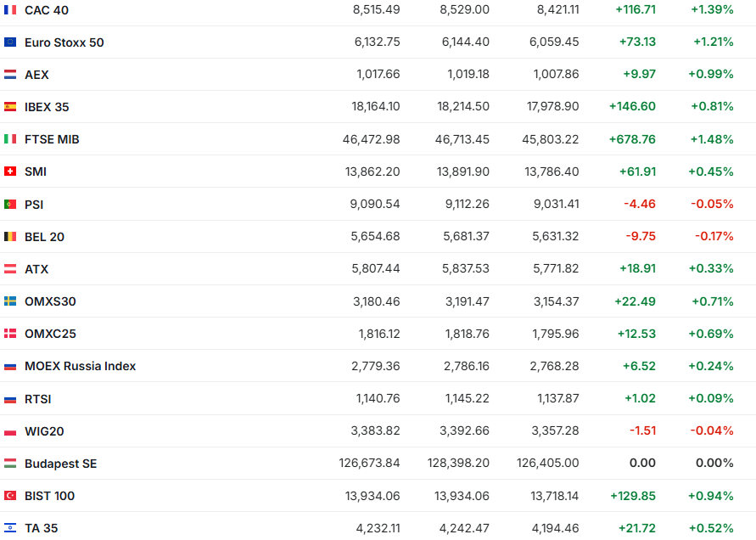Click the Spain flag icon beside IBEX 35
Screen dimensions: 756x540
tap(10, 107)
